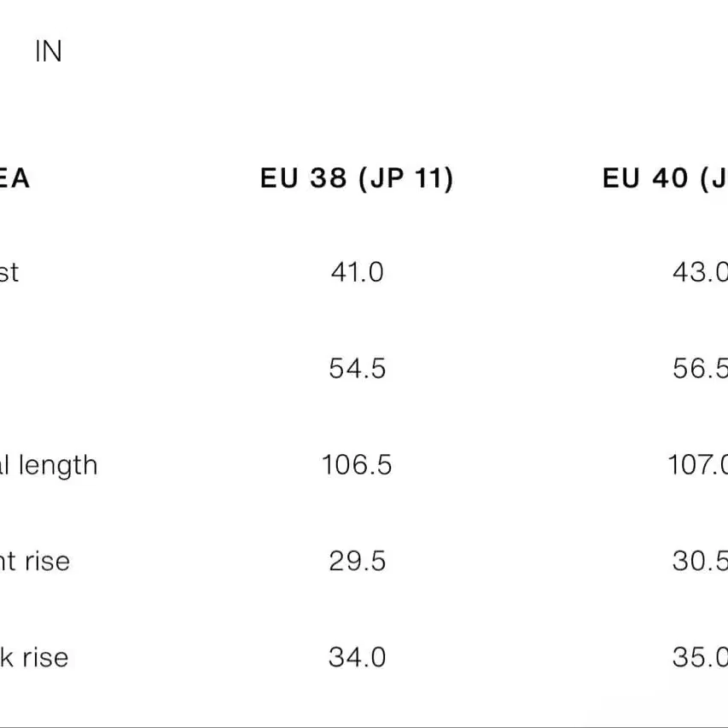Click the 35.0 value in EU 40 column
This screenshot has height=728, width=728.
(x=700, y=657)
